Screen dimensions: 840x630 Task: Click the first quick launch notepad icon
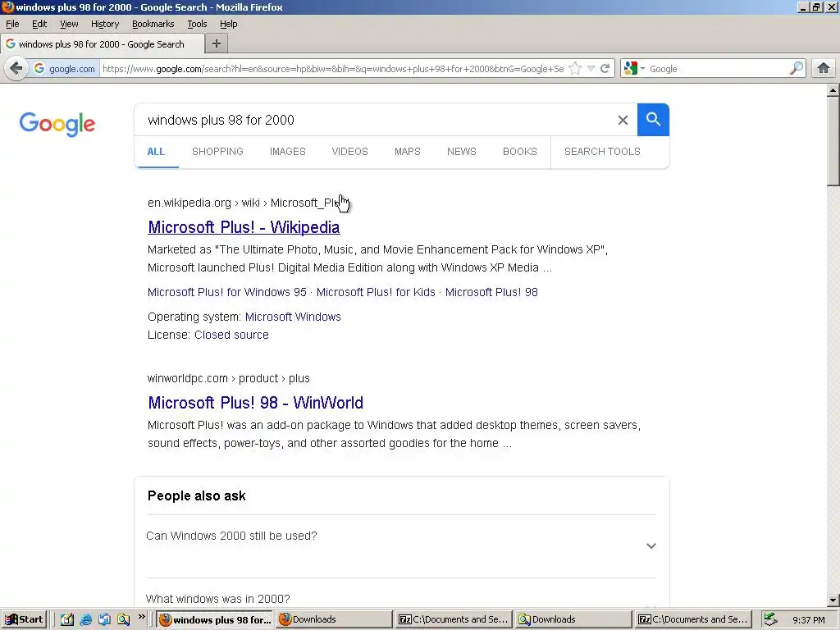66,619
